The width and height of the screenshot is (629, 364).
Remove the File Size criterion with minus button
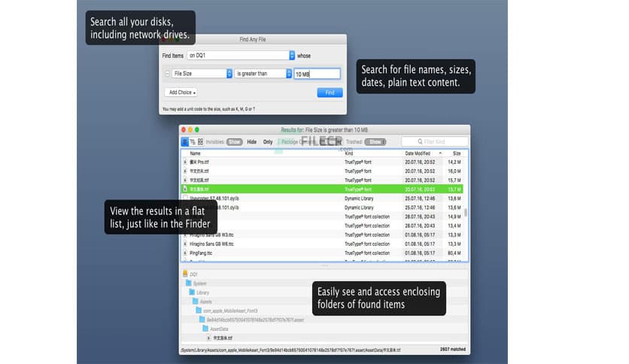167,74
